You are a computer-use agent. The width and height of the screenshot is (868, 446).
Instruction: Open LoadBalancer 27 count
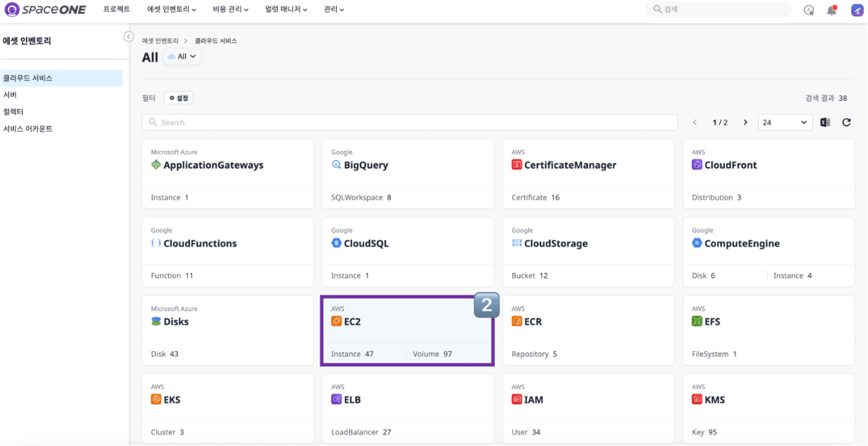[361, 432]
